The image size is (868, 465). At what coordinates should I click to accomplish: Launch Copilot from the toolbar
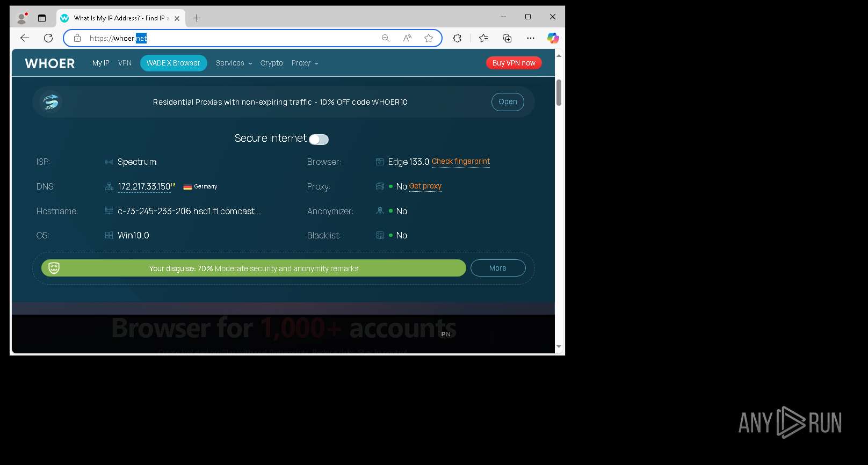click(x=553, y=38)
